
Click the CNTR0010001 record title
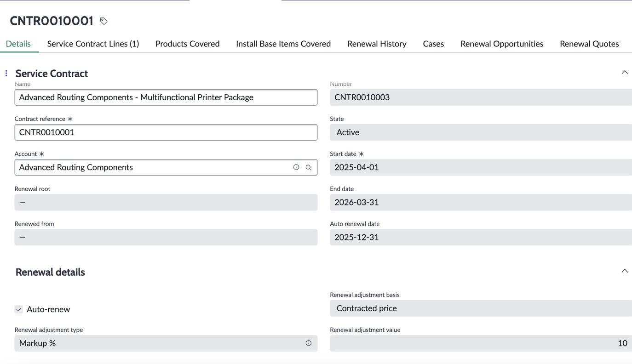pos(52,21)
